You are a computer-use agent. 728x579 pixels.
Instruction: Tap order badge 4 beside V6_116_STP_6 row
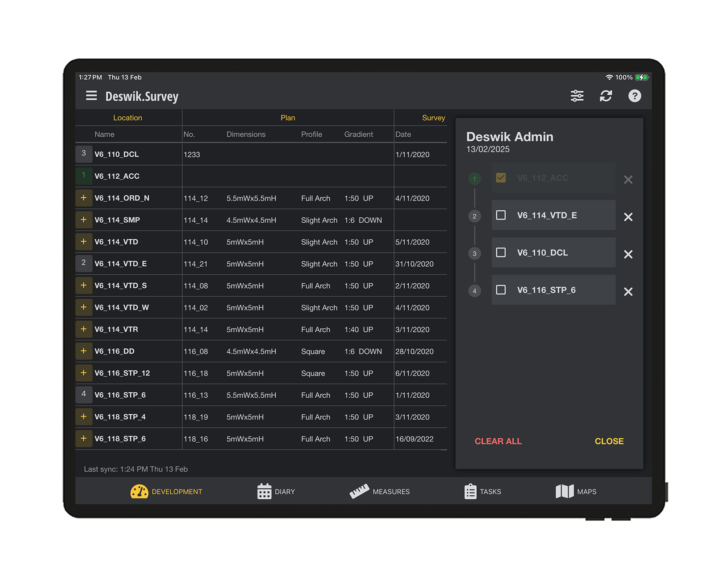(x=84, y=395)
